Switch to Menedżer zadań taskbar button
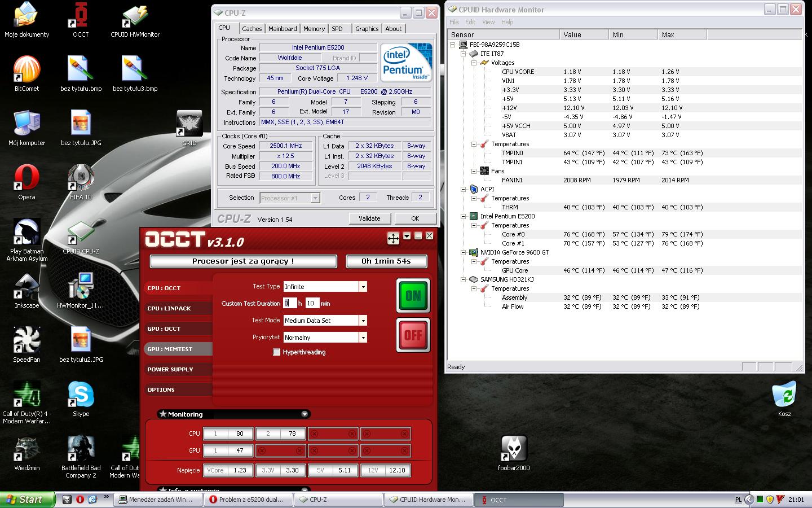Image resolution: width=812 pixels, height=508 pixels. pyautogui.click(x=157, y=500)
